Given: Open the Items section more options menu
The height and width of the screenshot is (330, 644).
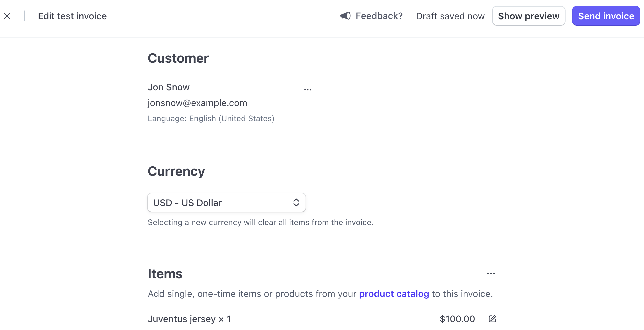Looking at the screenshot, I should tap(491, 273).
